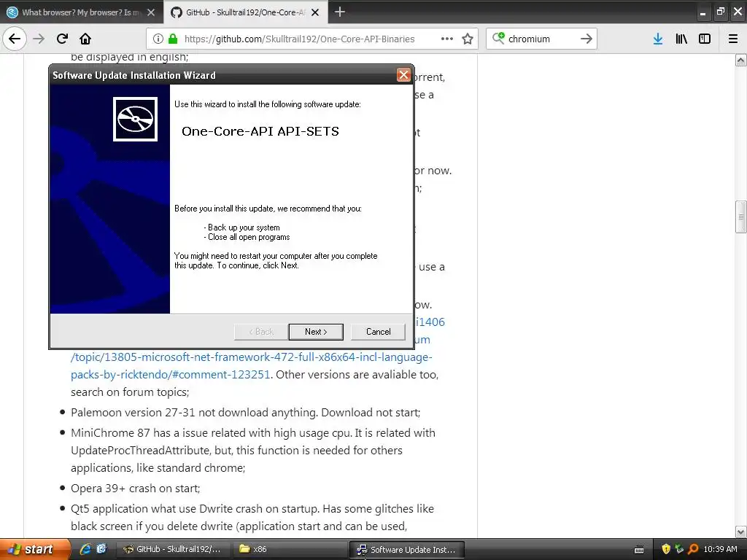Open the browser home page icon

85,39
